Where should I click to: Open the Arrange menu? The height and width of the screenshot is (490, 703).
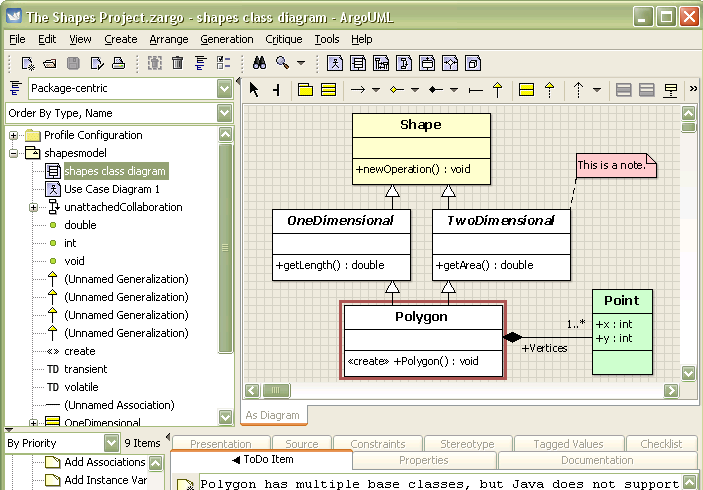[x=169, y=39]
